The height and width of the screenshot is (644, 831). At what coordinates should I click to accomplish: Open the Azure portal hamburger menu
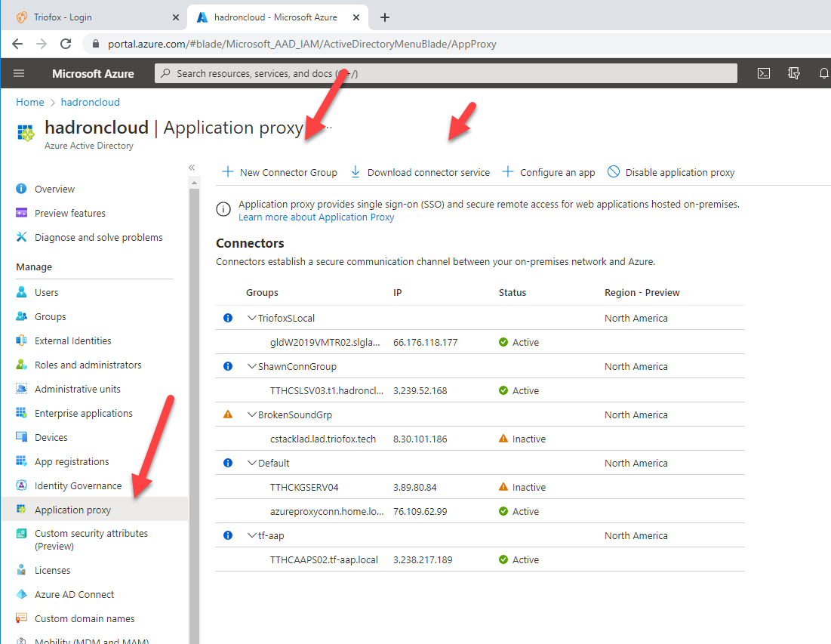point(19,73)
